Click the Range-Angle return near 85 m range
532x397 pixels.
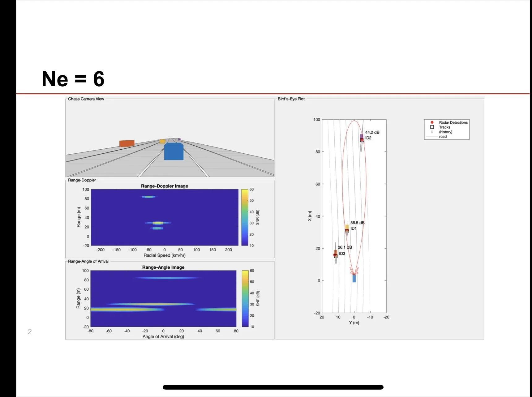pos(167,278)
